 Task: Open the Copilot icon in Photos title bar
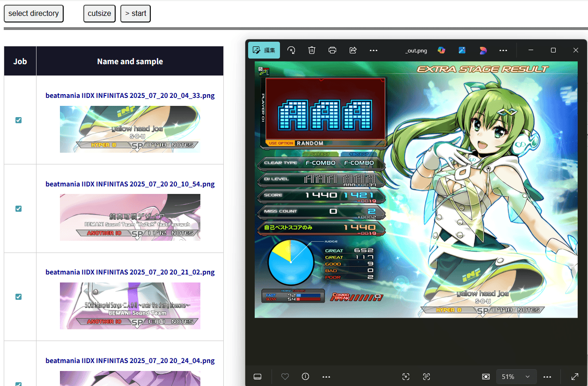tap(441, 50)
